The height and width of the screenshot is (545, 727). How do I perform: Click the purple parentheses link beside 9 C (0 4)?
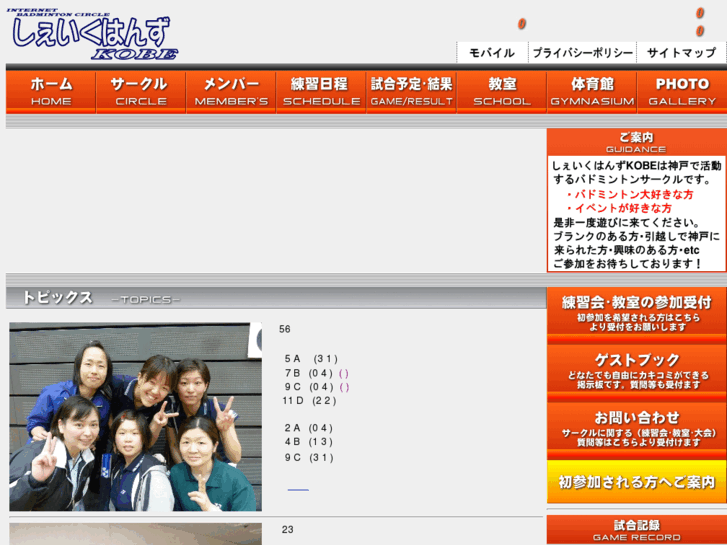click(344, 387)
